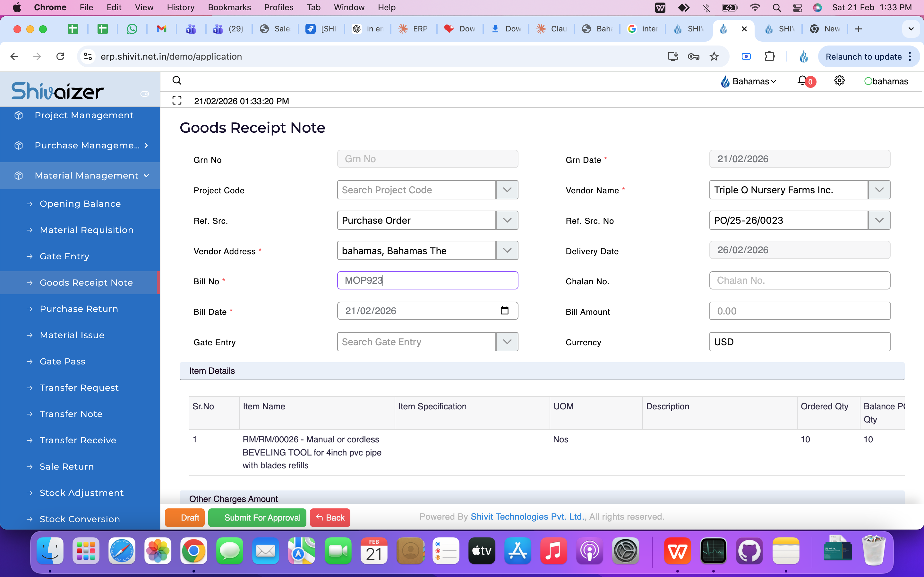Open the notifications bell icon
Image resolution: width=924 pixels, height=577 pixels.
pos(802,81)
